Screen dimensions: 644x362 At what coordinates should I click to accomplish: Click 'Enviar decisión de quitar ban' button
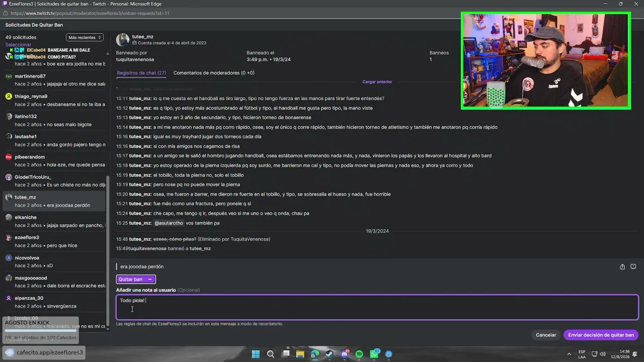coord(601,335)
